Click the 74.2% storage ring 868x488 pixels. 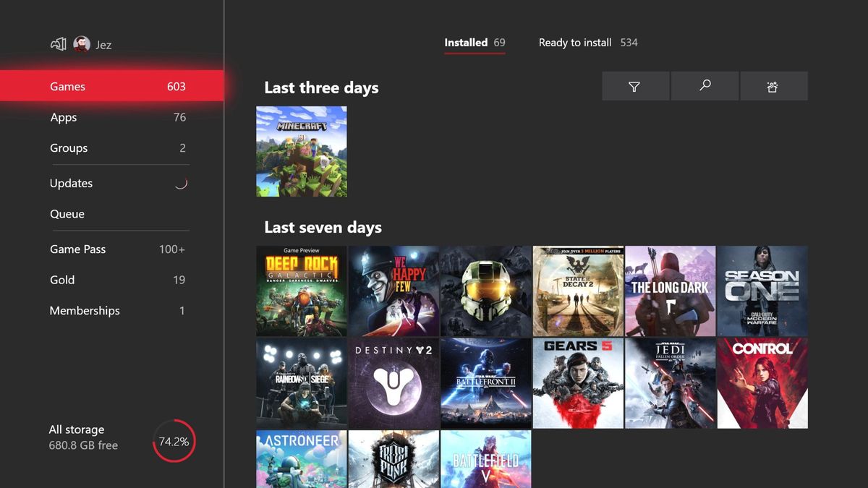tap(174, 440)
